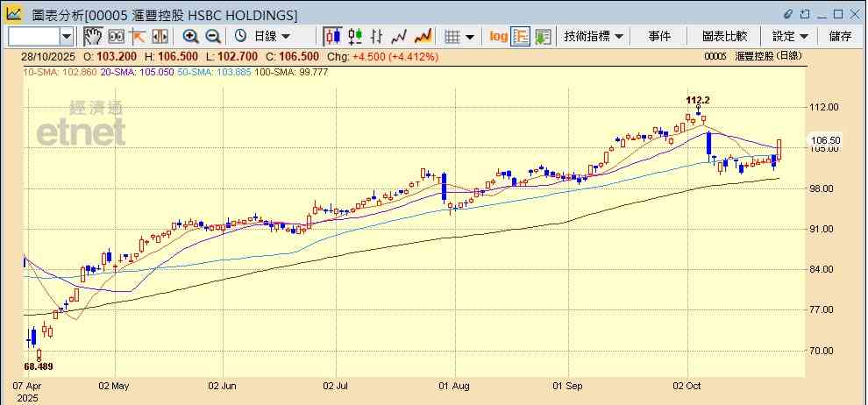
Task: Open the 技術指標 menu
Action: pyautogui.click(x=594, y=36)
